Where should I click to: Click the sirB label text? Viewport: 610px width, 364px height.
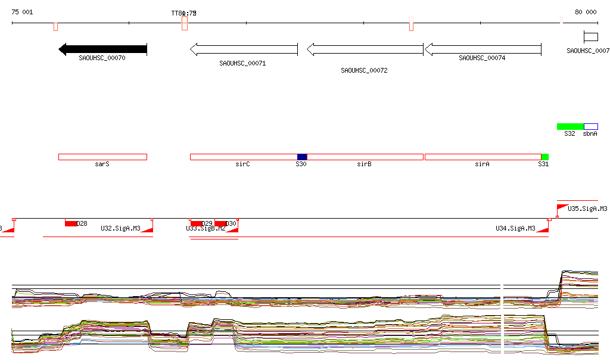[x=364, y=164]
